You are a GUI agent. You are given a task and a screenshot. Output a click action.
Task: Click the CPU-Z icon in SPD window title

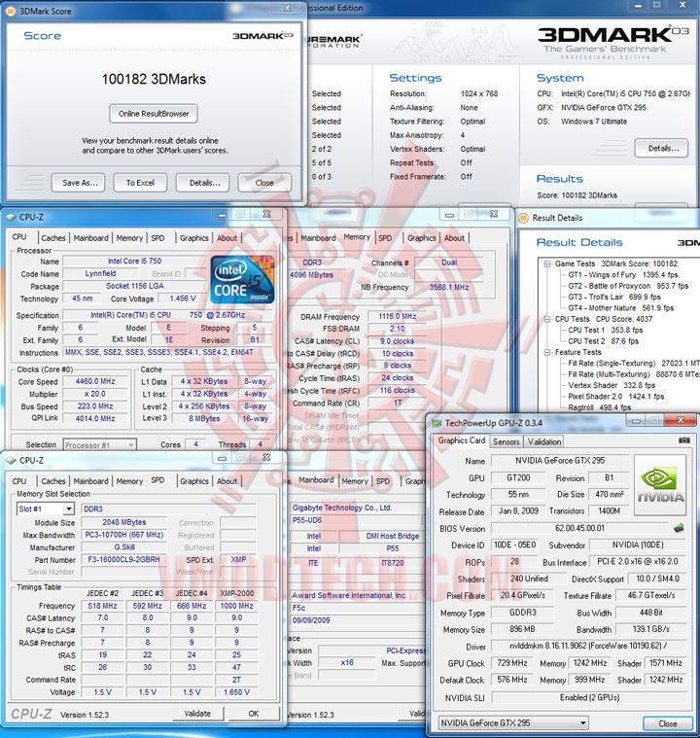pos(11,460)
